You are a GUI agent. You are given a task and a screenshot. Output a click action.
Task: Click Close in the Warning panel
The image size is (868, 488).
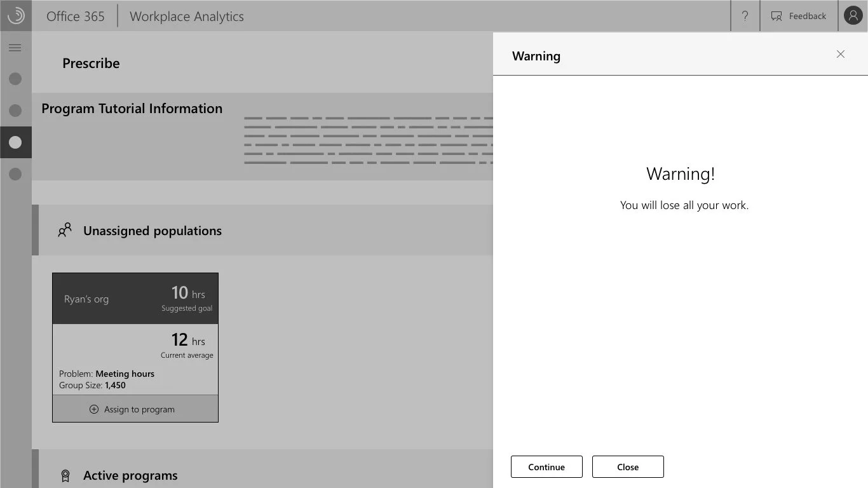[627, 466]
